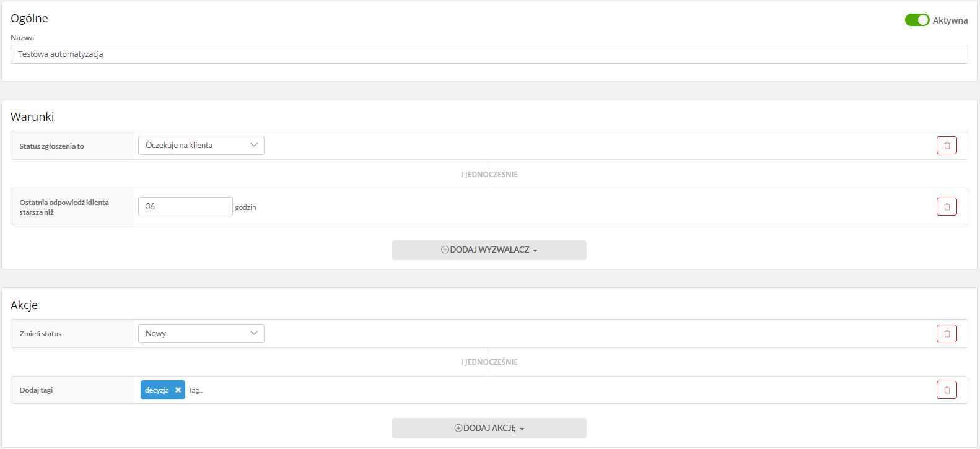Delete the 'Status zgłoszenia to' condition
Viewport: 980px width, 449px height.
click(x=947, y=145)
